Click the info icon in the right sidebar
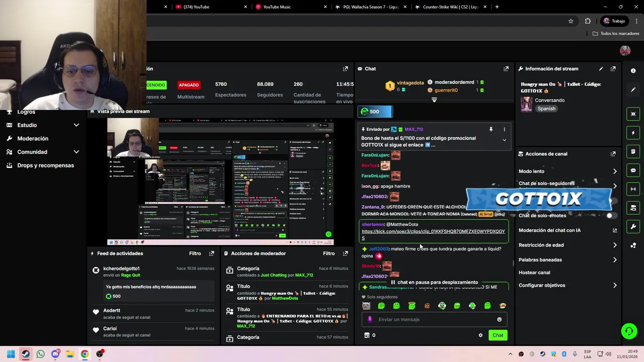 coord(633,71)
